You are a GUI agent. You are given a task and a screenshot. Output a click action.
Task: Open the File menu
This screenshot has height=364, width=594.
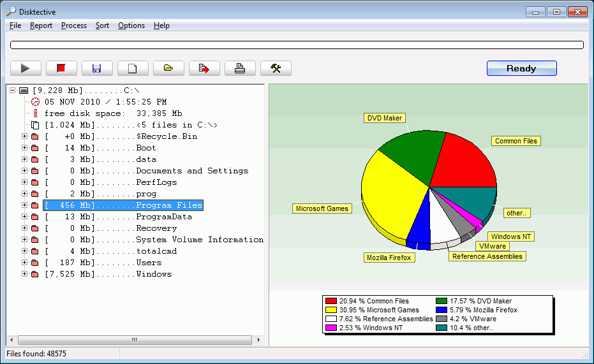click(15, 25)
